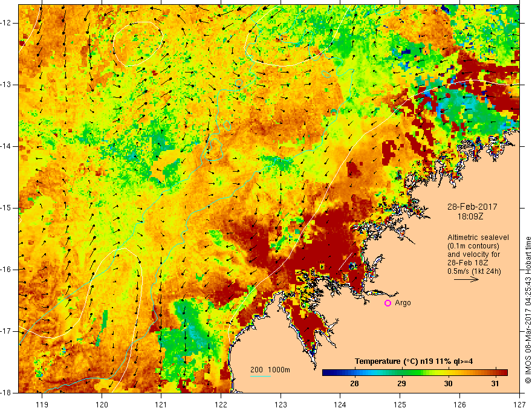Click latitude label '-13'
Screen dimensions: 532x411
click(x=6, y=85)
